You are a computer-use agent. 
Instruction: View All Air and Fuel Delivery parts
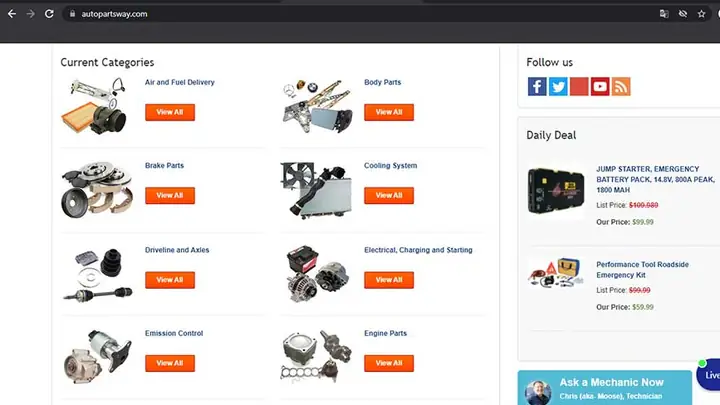point(170,112)
